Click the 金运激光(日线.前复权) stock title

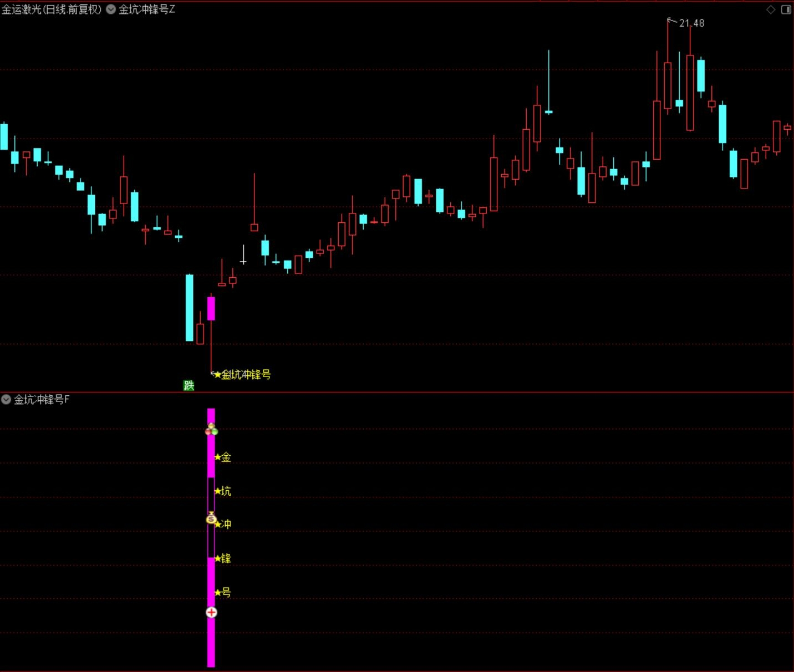[52, 9]
